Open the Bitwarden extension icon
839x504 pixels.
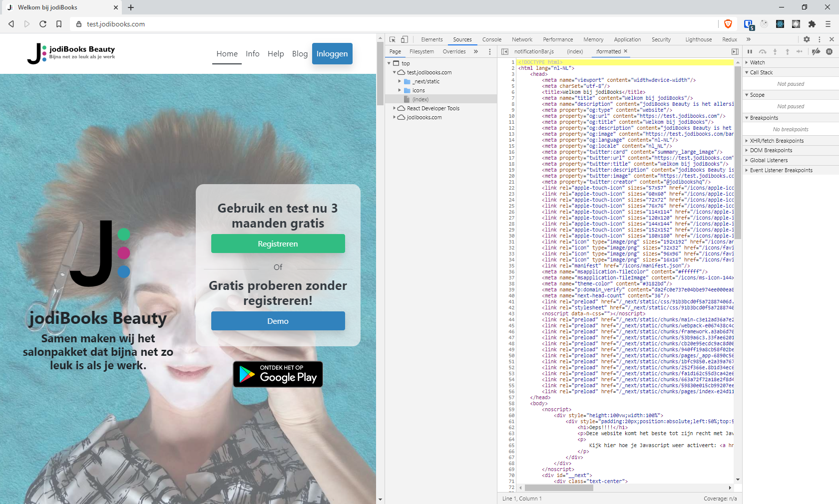(x=748, y=24)
